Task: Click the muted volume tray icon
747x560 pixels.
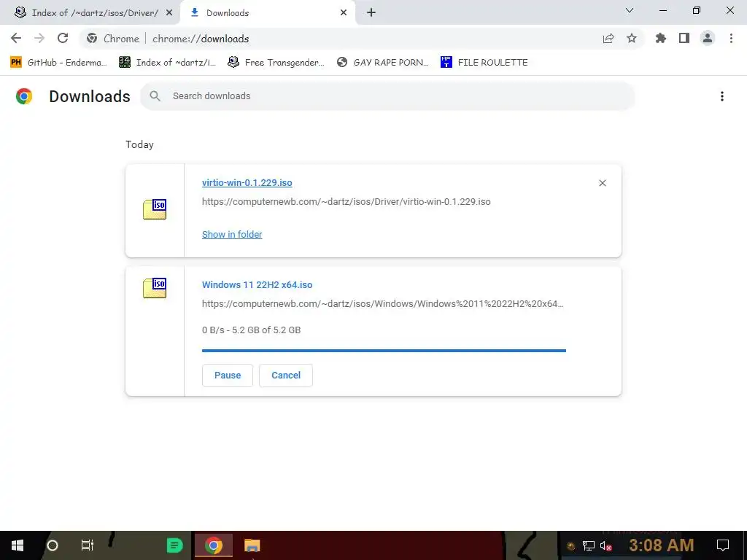Action: pos(605,545)
